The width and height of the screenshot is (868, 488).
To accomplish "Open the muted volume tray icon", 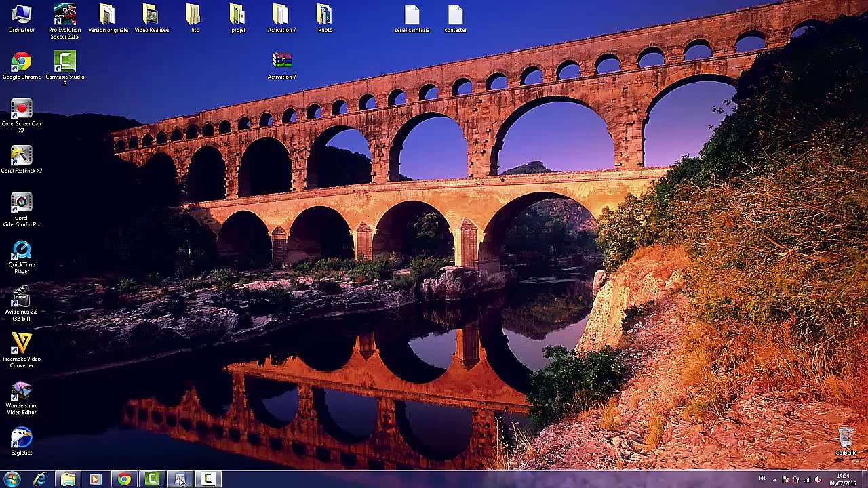I will [818, 479].
